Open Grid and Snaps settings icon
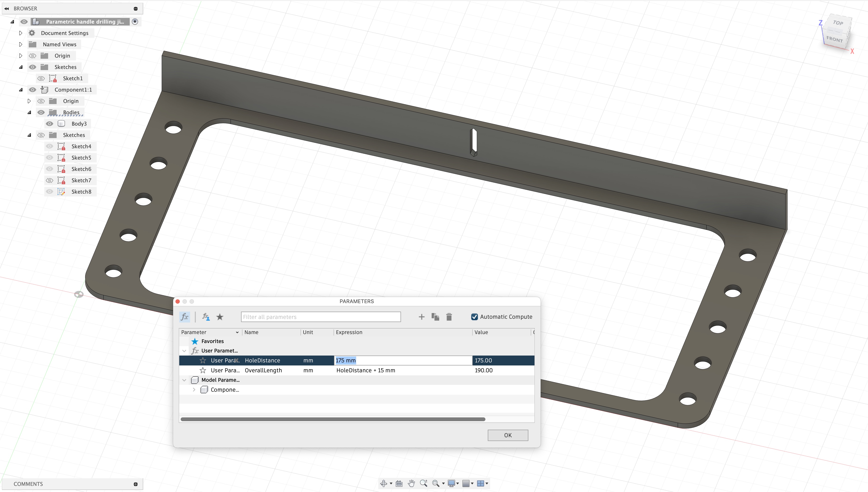The height and width of the screenshot is (492, 868). pyautogui.click(x=466, y=483)
